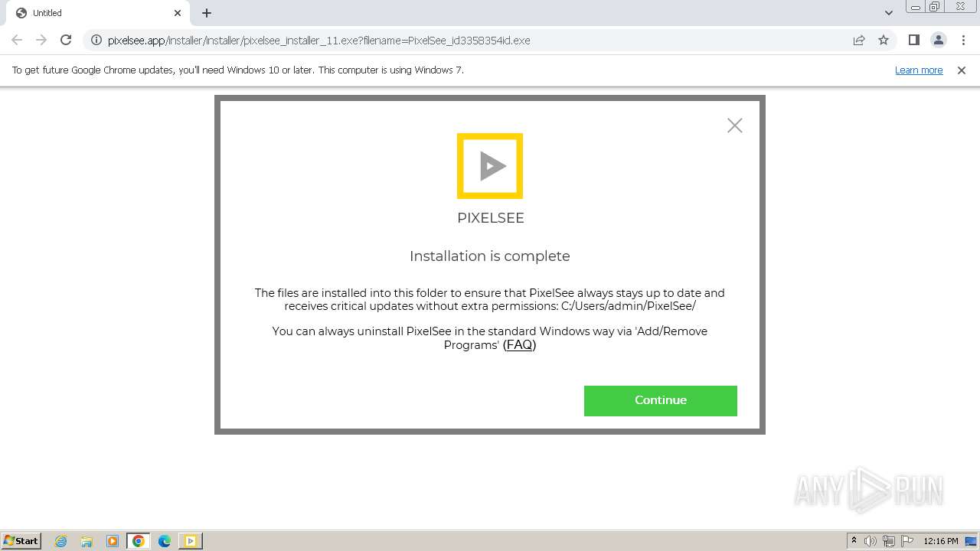
Task: Open the network tray icon
Action: [889, 541]
